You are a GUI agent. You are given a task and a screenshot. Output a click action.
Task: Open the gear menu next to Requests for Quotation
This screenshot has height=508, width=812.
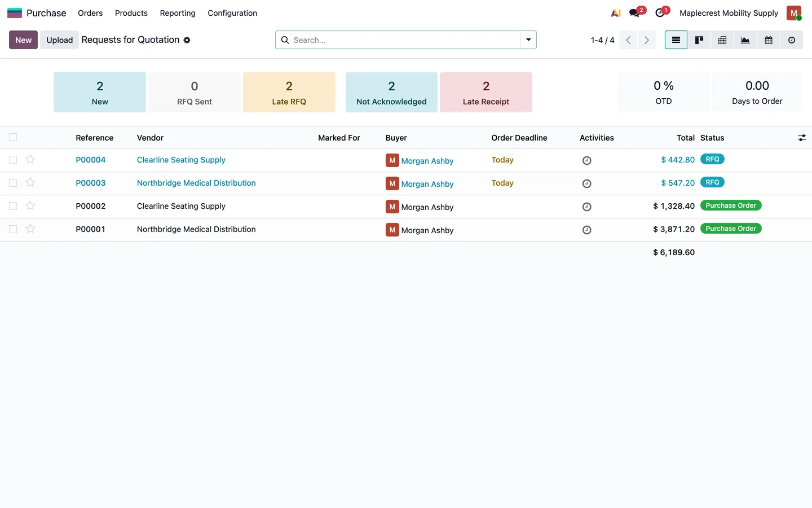[x=187, y=40]
